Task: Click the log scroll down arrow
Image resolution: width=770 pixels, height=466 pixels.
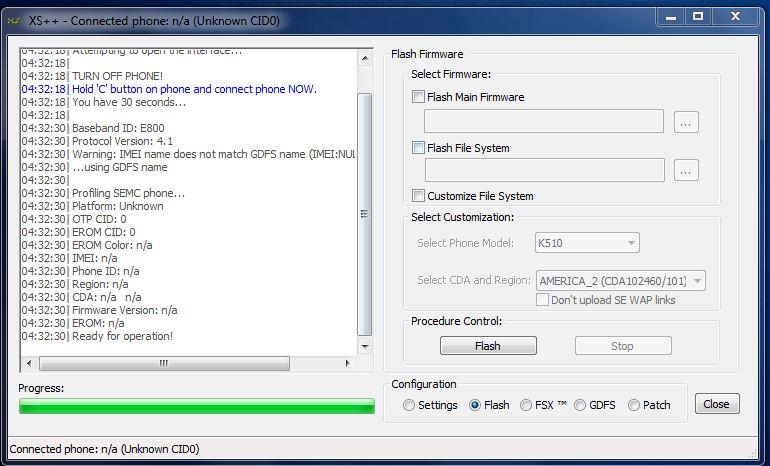Action: coord(365,346)
